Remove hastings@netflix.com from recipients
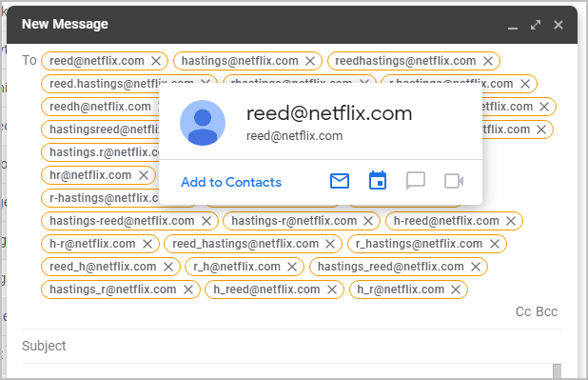Viewport: 588px width, 380px height. [310, 61]
